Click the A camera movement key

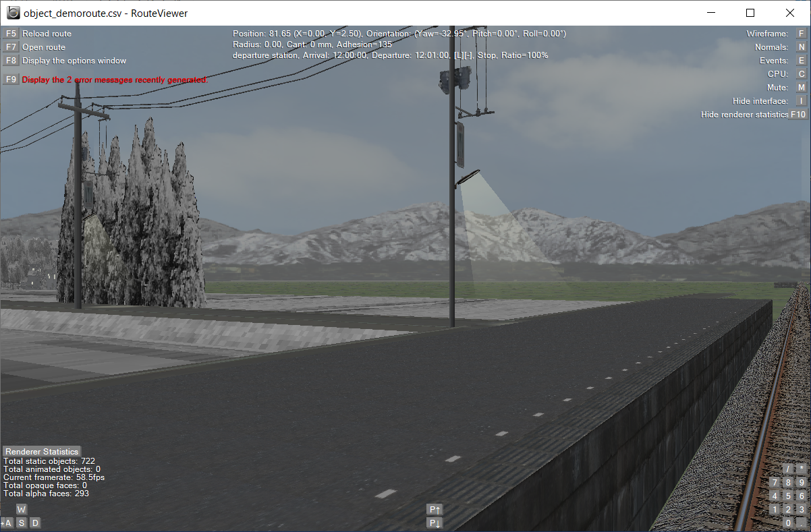[8, 523]
